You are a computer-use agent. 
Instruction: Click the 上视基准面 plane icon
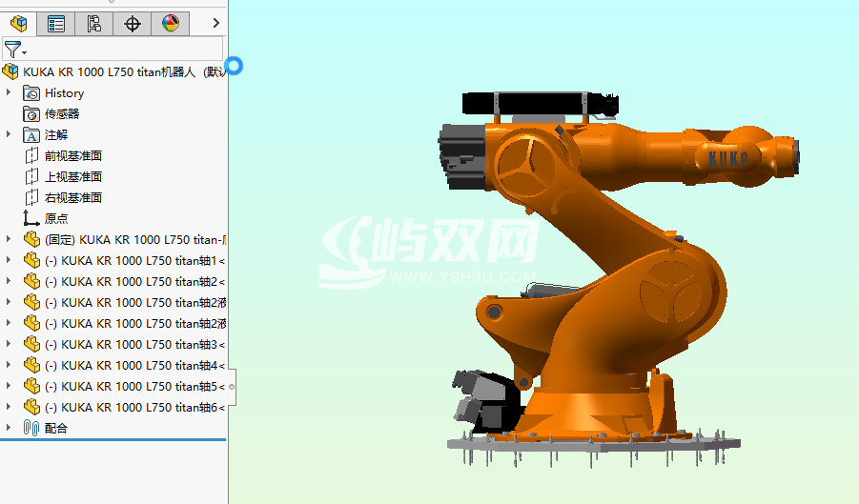click(x=31, y=176)
